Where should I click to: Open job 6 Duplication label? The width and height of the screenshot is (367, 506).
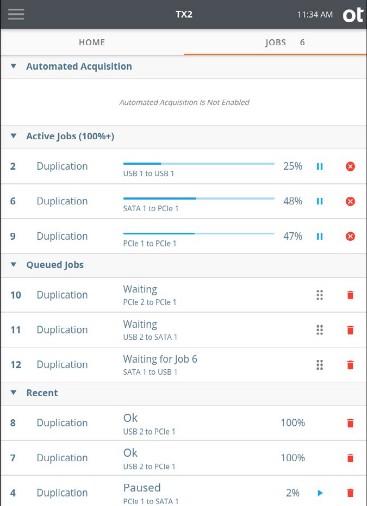point(62,201)
